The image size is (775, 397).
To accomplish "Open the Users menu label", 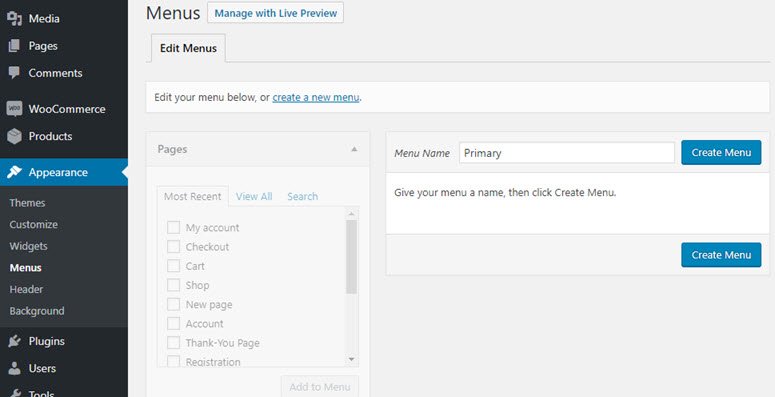I will point(42,368).
